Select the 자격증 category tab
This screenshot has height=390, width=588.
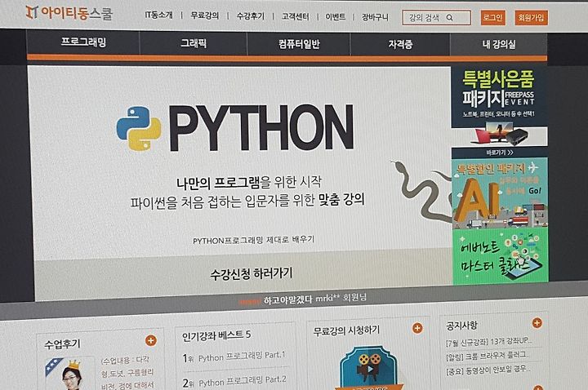(x=400, y=44)
